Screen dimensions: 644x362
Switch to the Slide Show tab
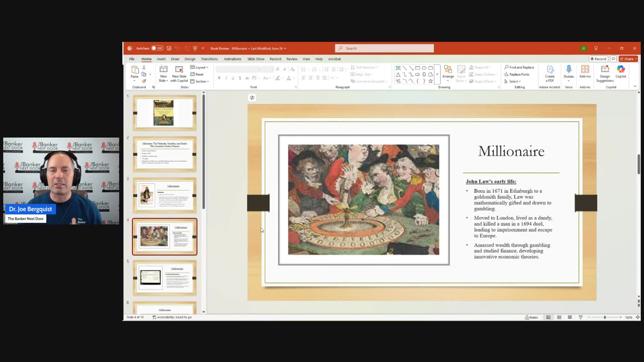256,59
